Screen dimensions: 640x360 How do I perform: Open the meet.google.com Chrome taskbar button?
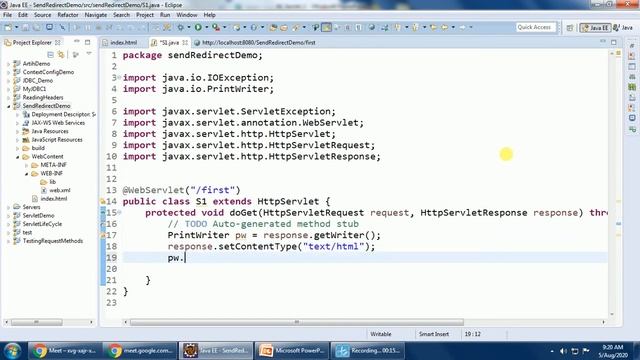[x=140, y=351]
